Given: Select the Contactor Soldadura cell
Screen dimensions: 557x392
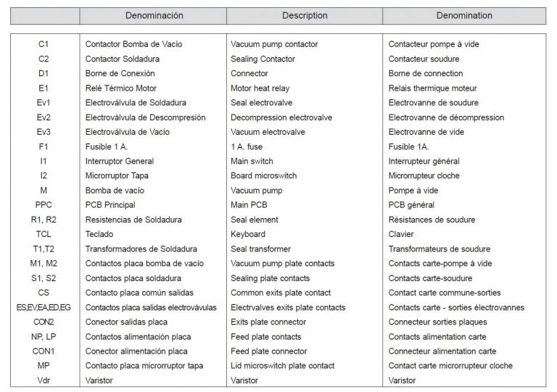Looking at the screenshot, I should pos(122,59).
